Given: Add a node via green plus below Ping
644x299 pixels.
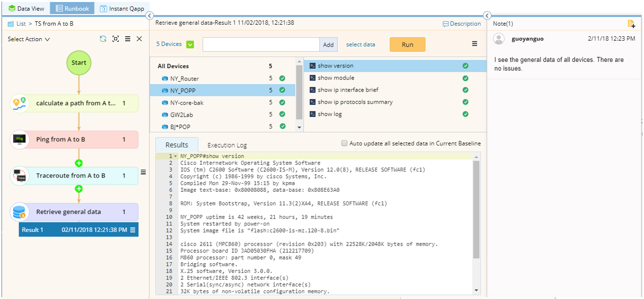Looking at the screenshot, I should pyautogui.click(x=79, y=163).
